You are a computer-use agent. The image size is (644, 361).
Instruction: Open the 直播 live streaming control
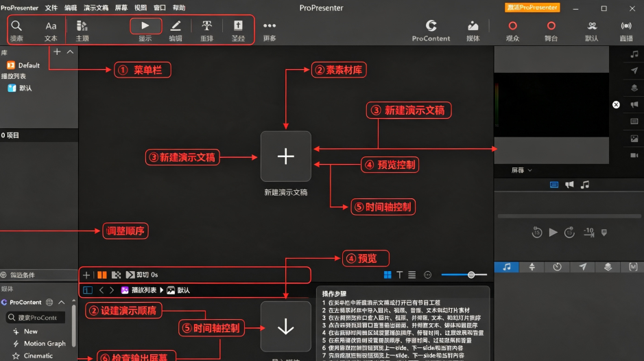(626, 30)
